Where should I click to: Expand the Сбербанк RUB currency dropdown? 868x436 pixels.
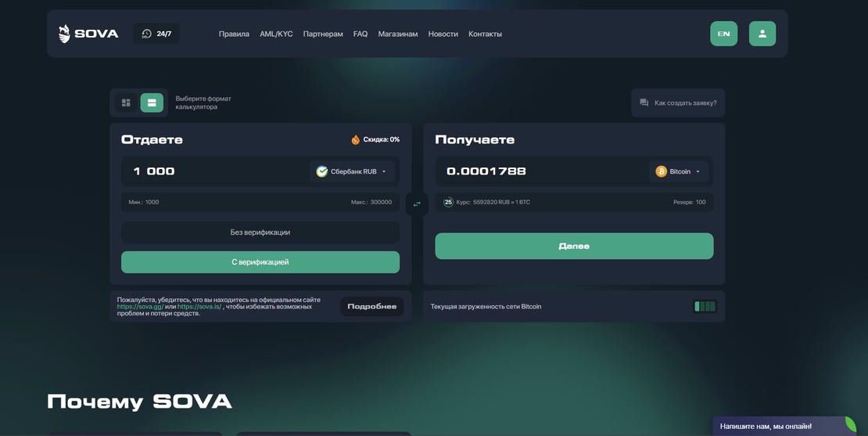352,171
